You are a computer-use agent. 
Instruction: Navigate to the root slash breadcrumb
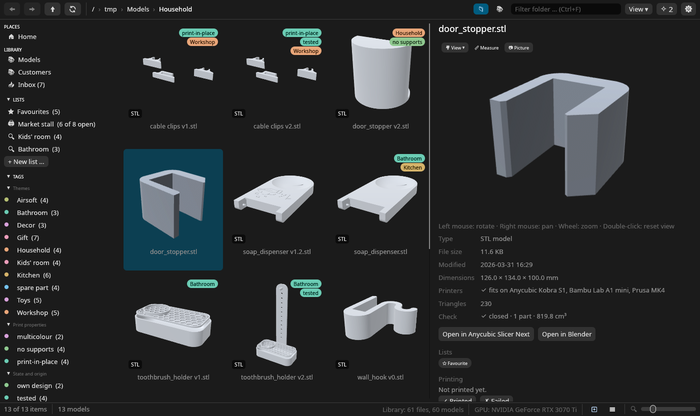tap(93, 9)
